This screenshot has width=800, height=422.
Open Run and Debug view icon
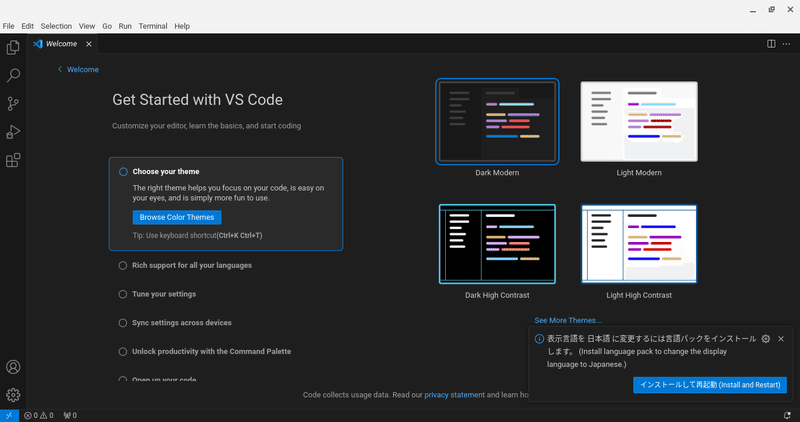(13, 132)
